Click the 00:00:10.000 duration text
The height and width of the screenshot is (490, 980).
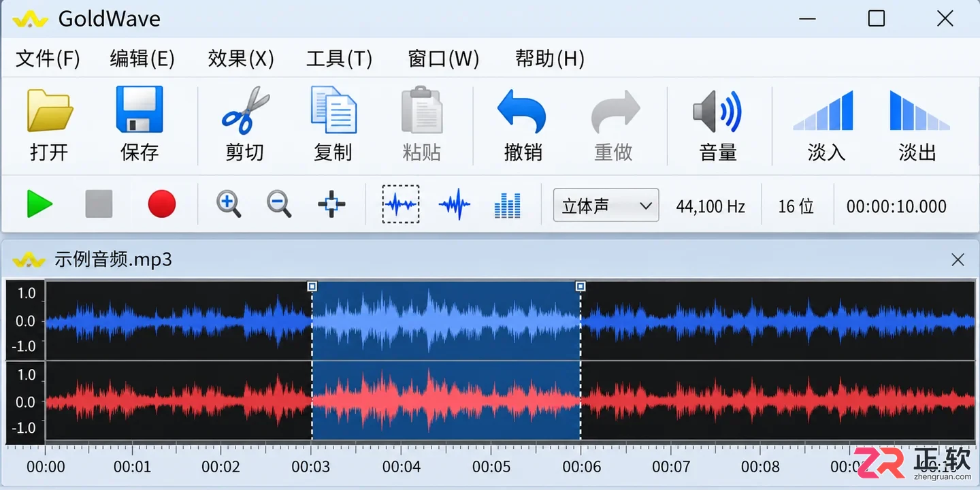pyautogui.click(x=896, y=206)
